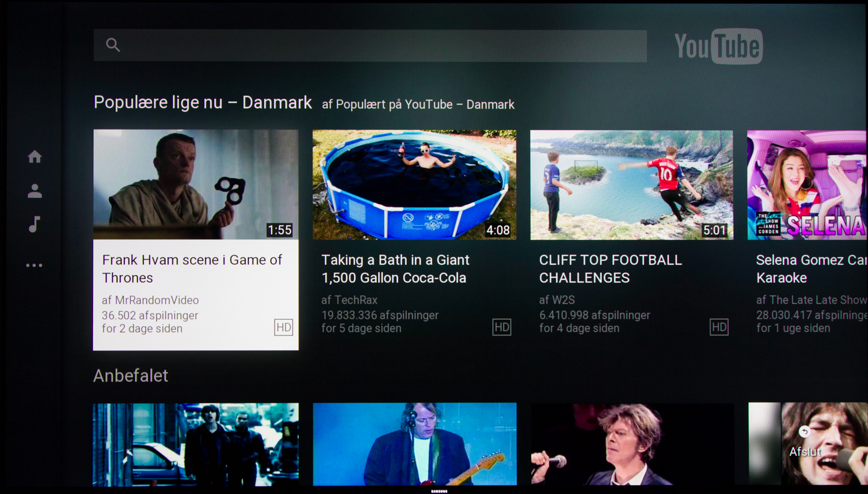Click the 'Anbefalet' section heading

point(131,375)
